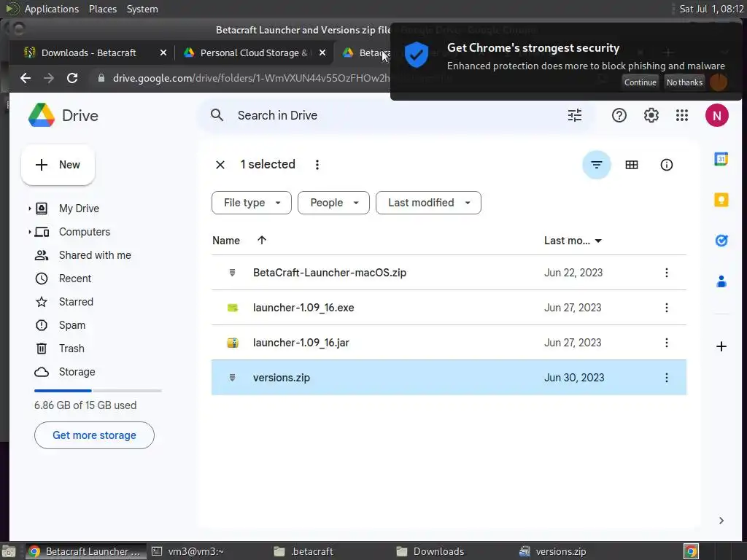Click the storage usage bar
This screenshot has height=560, width=747.
point(98,391)
